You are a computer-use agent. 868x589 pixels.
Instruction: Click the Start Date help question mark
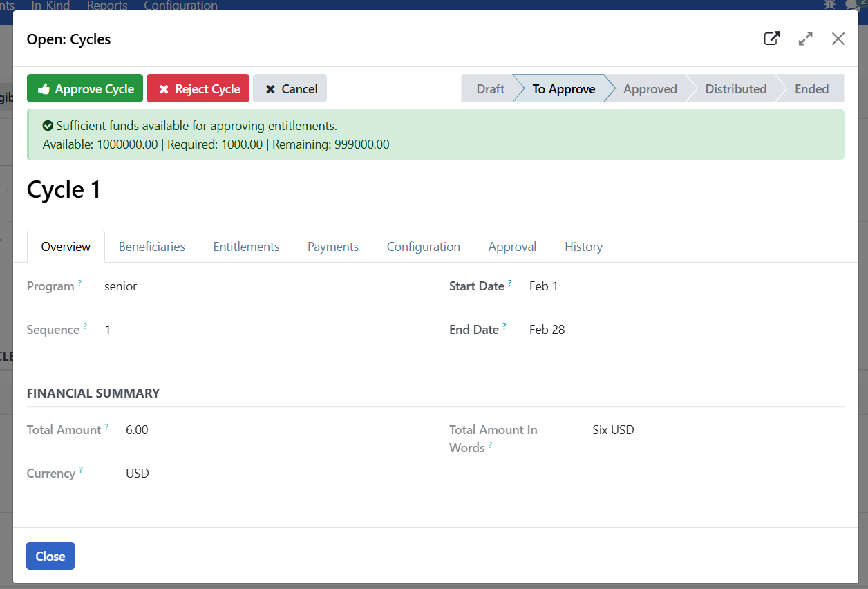click(x=510, y=283)
